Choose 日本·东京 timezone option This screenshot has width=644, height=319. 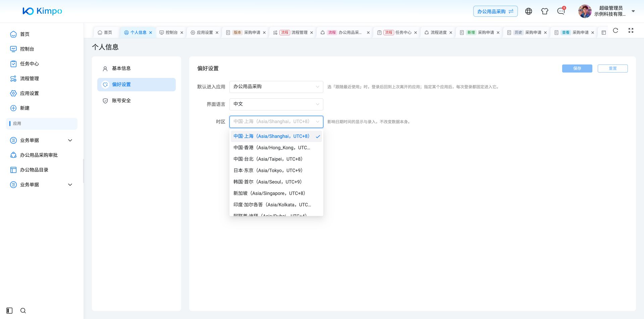point(276,171)
